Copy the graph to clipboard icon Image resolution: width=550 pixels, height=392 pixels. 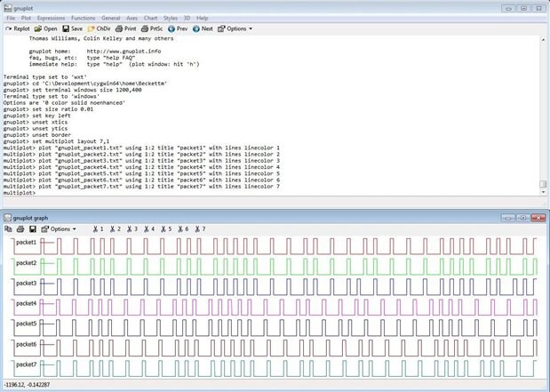point(9,228)
